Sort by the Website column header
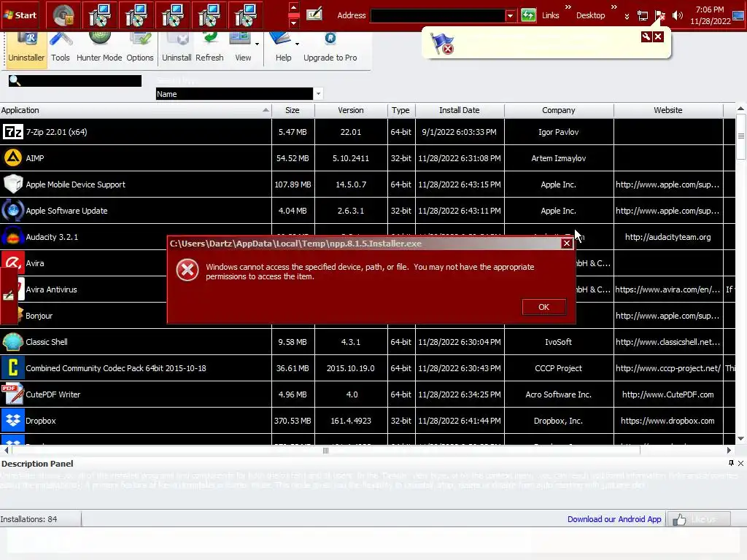This screenshot has width=747, height=560. pos(668,110)
